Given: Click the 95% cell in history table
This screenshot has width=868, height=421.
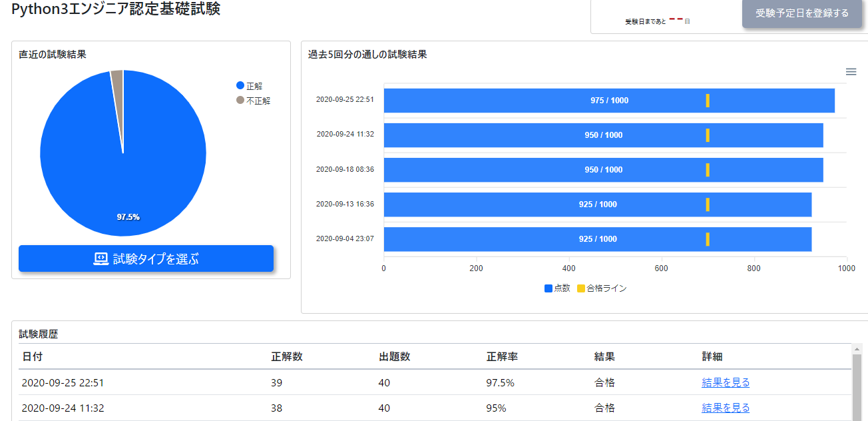Looking at the screenshot, I should point(497,408).
